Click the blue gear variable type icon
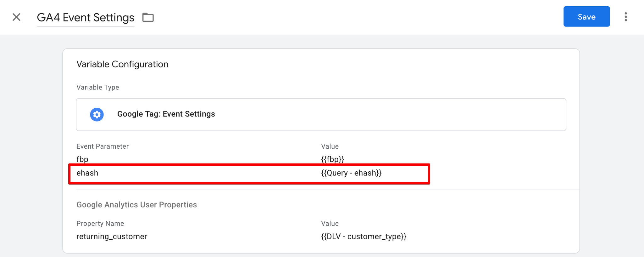 pos(97,114)
